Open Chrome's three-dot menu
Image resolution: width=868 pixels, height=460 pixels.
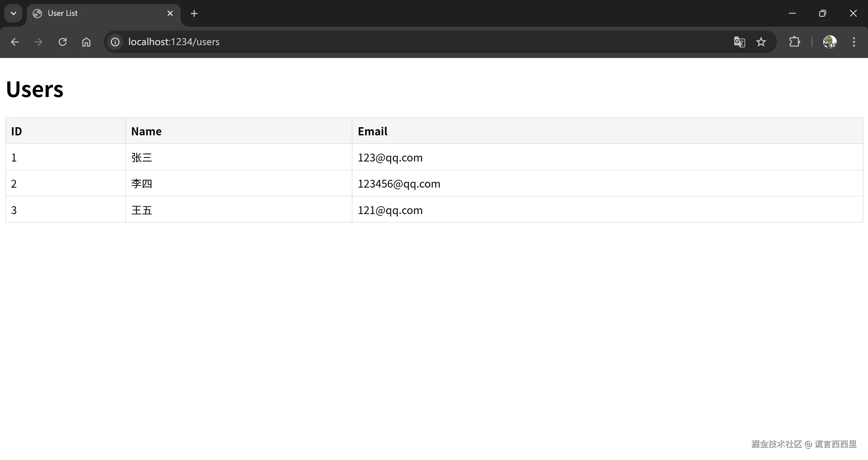pyautogui.click(x=853, y=42)
